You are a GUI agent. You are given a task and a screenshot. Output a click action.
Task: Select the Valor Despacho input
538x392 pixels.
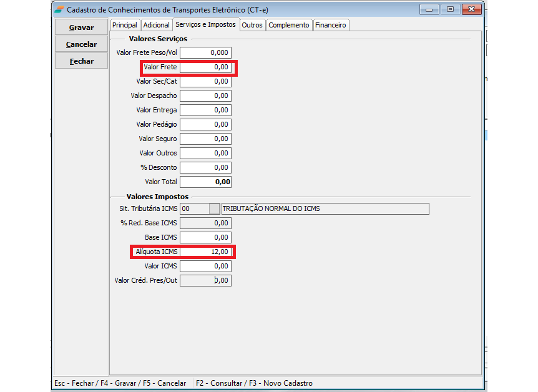pos(205,96)
